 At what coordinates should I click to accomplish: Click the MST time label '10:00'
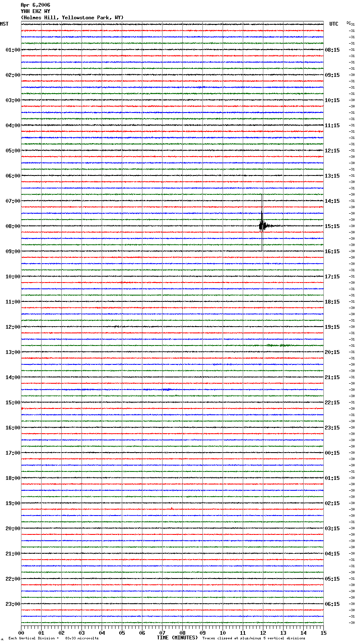click(x=13, y=277)
